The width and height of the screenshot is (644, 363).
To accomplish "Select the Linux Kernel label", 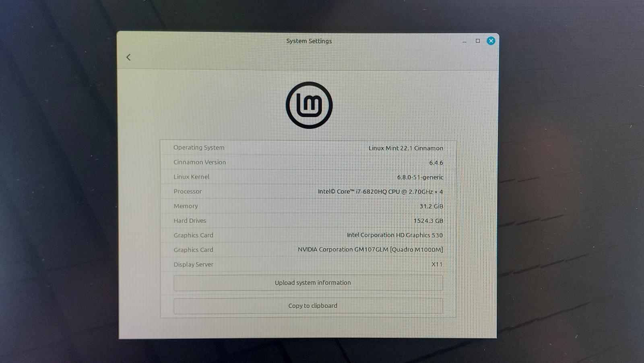I will pyautogui.click(x=191, y=177).
